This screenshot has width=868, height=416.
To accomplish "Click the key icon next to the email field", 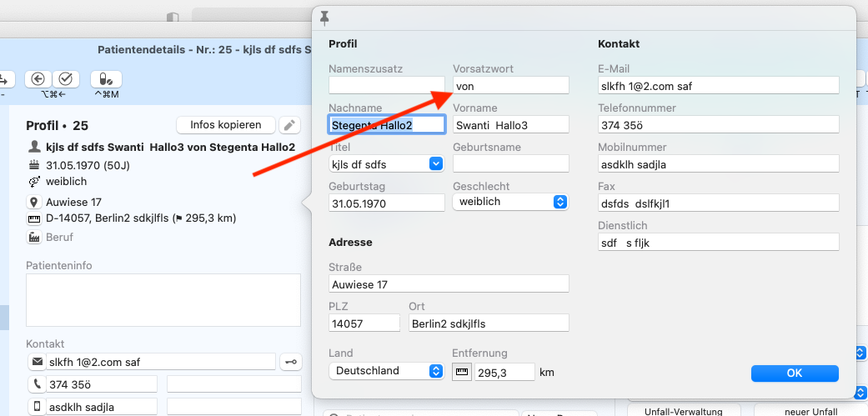I will [x=291, y=363].
